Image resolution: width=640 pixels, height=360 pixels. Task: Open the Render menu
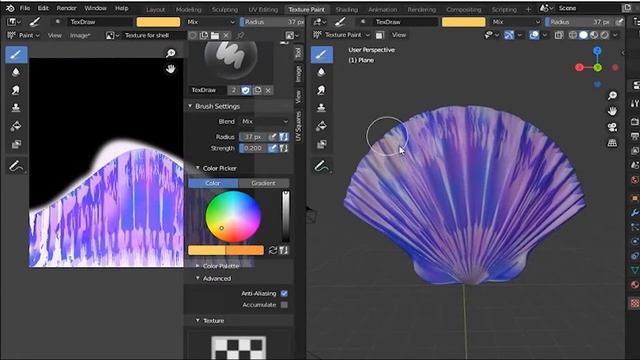coord(67,8)
